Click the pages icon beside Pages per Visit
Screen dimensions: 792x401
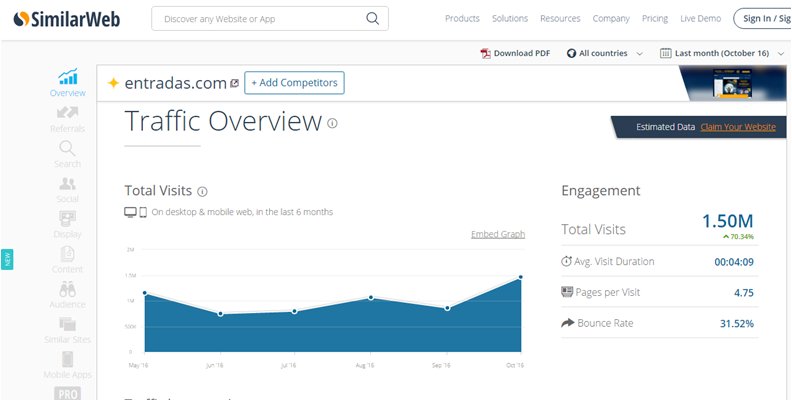(x=567, y=291)
